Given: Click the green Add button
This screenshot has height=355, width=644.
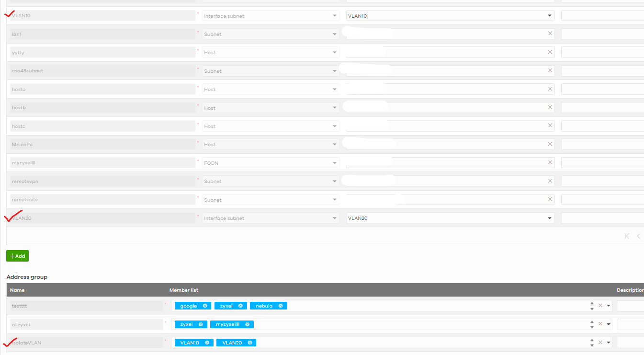Looking at the screenshot, I should [x=17, y=256].
